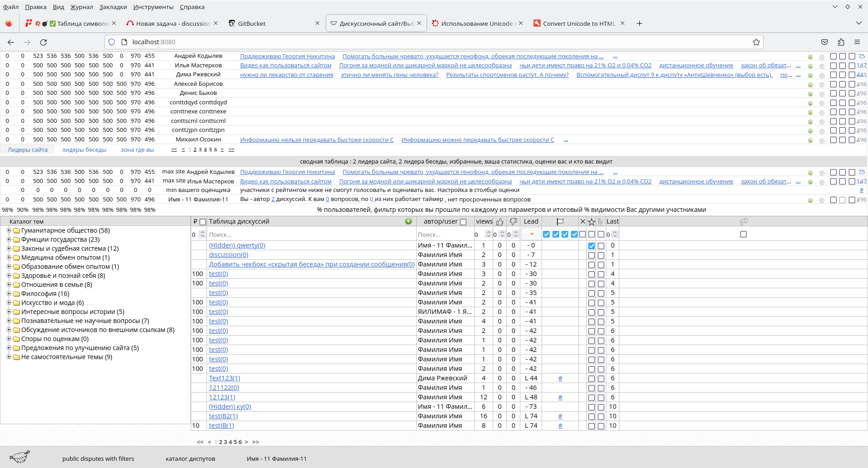
Task: Click the browser back arrow
Action: [11, 42]
